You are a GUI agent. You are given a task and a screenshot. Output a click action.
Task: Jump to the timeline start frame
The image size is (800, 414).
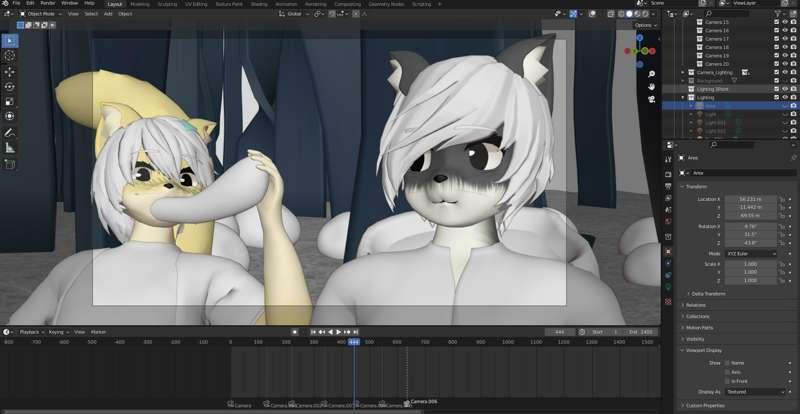pos(313,332)
